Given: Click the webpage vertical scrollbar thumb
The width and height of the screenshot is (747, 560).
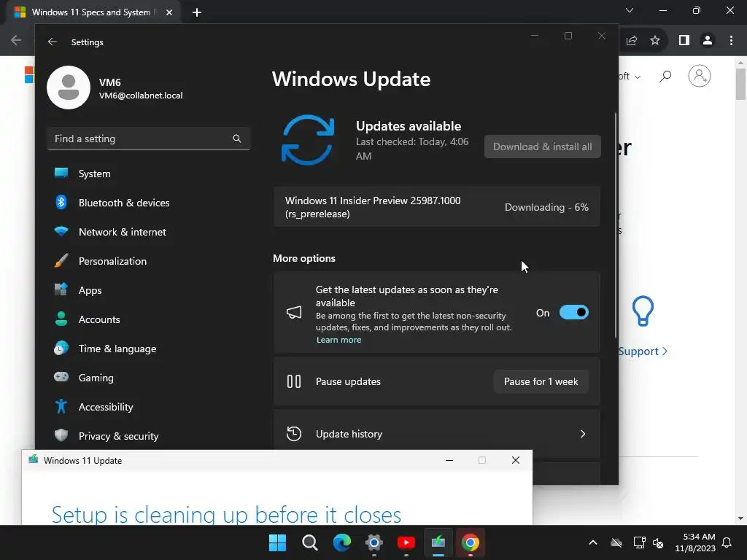Looking at the screenshot, I should (740, 85).
